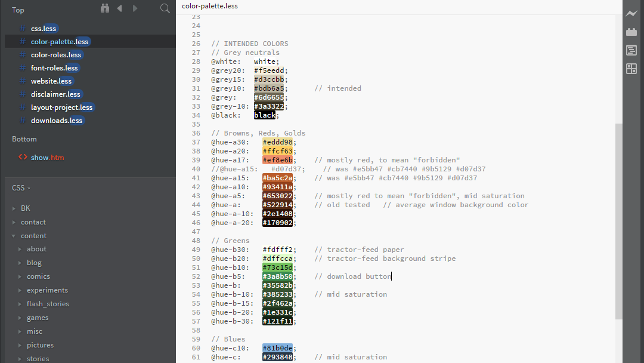This screenshot has width=644, height=363.
Task: Click the four-square grid icon in right toolbar
Action: point(631,69)
